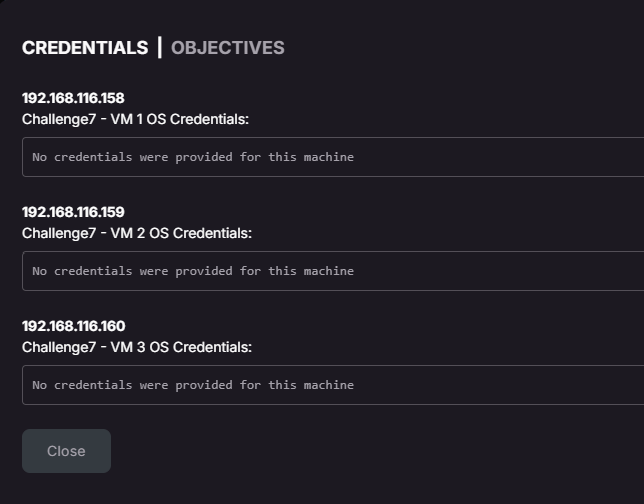Click inside VM 2 credentials box
The height and width of the screenshot is (504, 644).
pos(333,271)
